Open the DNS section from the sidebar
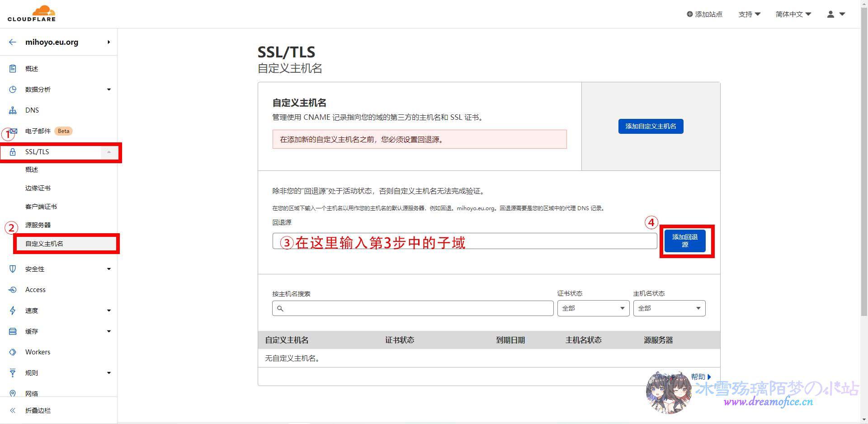This screenshot has height=424, width=868. pos(32,110)
